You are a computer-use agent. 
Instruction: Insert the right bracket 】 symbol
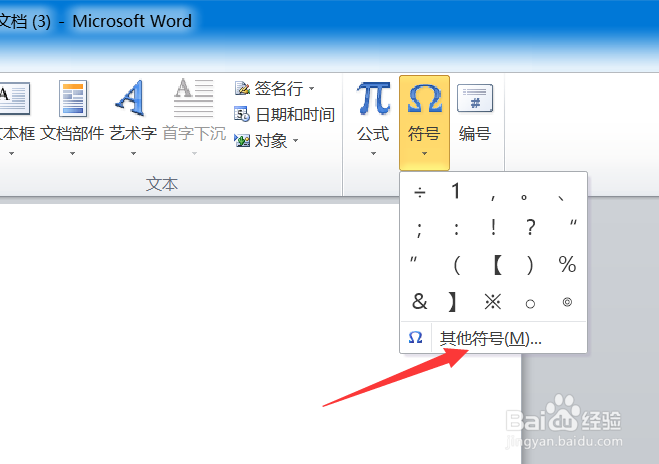click(x=452, y=302)
